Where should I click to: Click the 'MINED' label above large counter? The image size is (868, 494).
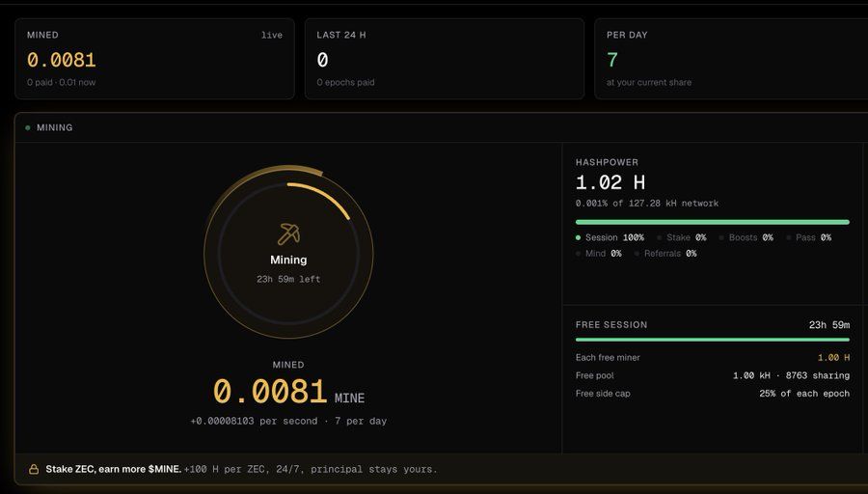click(x=288, y=365)
